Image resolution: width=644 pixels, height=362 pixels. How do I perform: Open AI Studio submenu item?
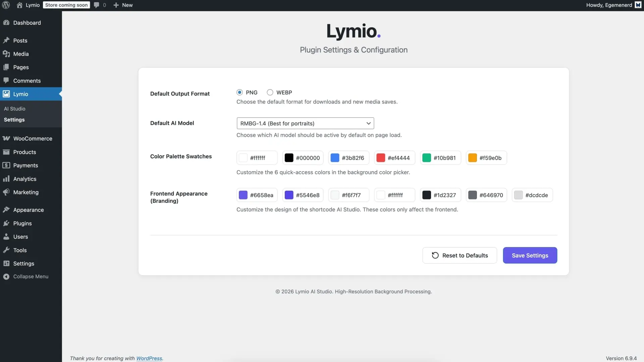[14, 109]
